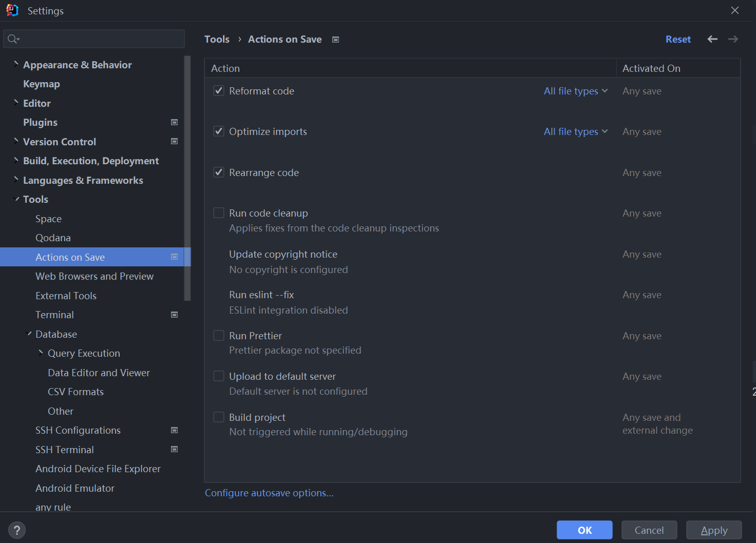Image resolution: width=756 pixels, height=543 pixels.
Task: Click the Configure autosave options link
Action: tap(269, 493)
